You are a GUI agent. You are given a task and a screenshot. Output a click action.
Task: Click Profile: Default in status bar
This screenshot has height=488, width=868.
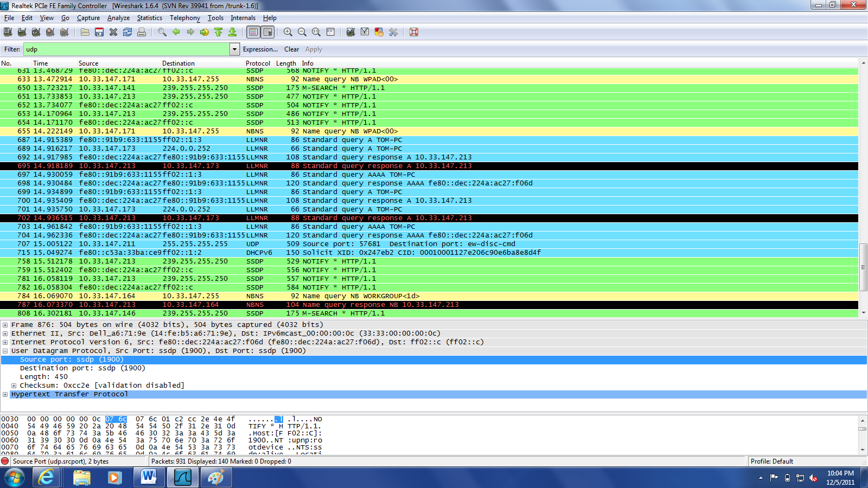tap(771, 461)
